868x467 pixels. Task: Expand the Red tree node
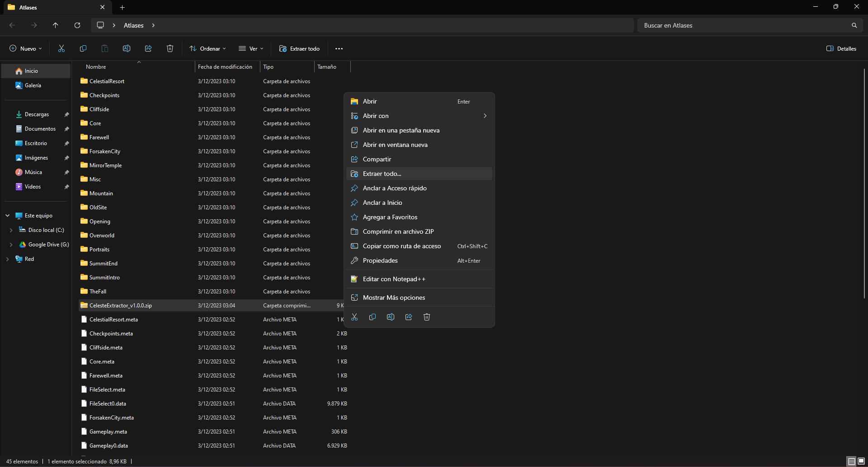tap(8, 259)
